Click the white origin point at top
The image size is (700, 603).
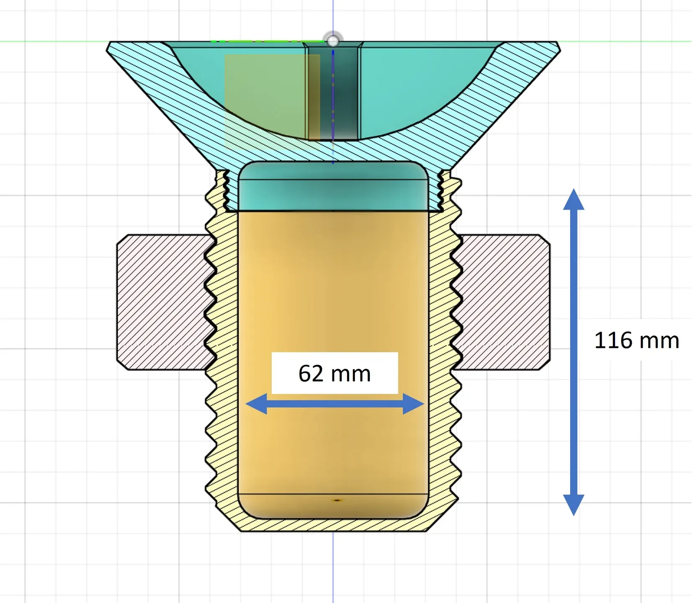point(333,41)
